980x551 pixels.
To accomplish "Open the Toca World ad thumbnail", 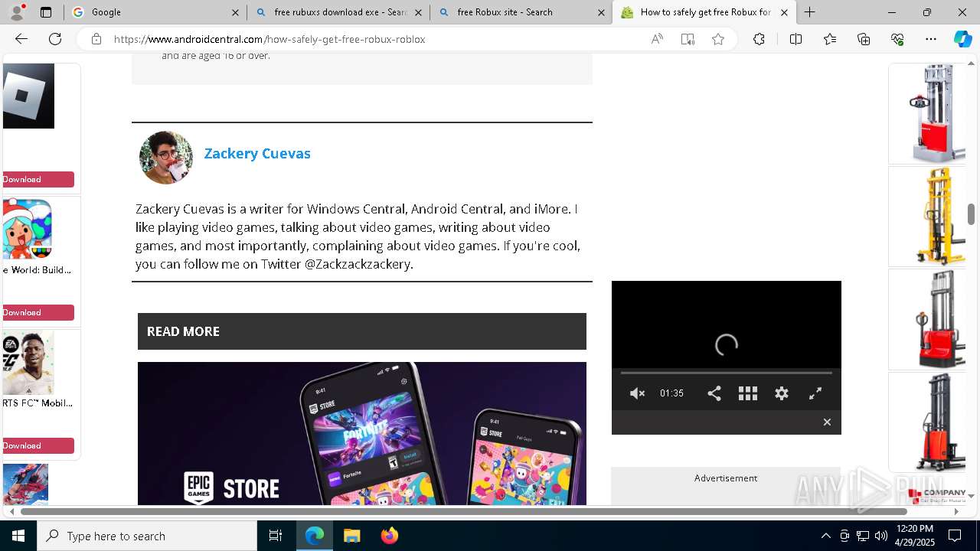I will pos(28,229).
